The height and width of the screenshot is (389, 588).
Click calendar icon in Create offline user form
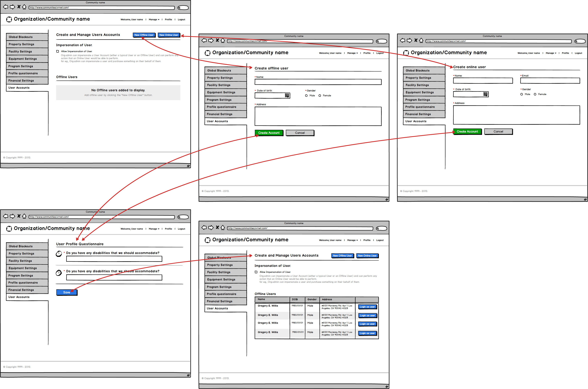(x=287, y=95)
